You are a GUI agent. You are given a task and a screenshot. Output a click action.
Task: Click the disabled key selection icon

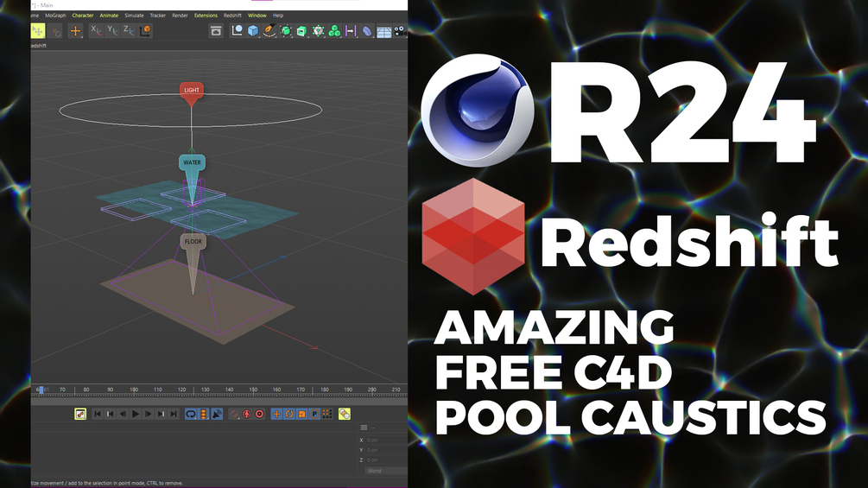tap(234, 414)
